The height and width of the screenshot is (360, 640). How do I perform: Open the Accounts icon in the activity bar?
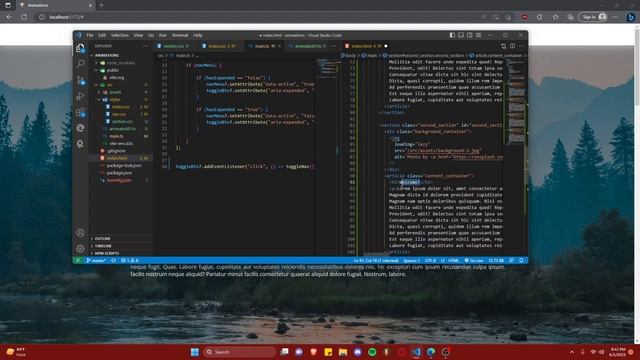point(80,233)
